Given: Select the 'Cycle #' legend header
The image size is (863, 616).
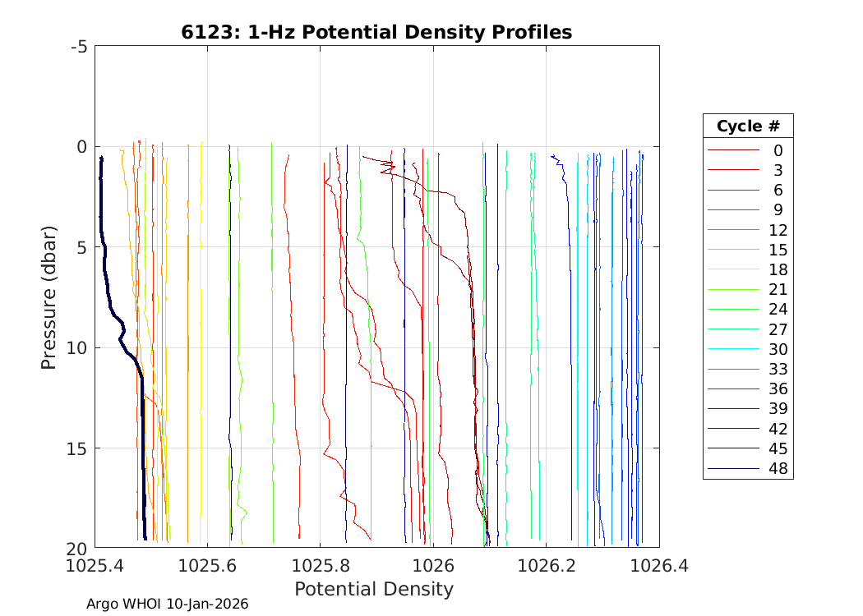Looking at the screenshot, I should click(x=747, y=126).
